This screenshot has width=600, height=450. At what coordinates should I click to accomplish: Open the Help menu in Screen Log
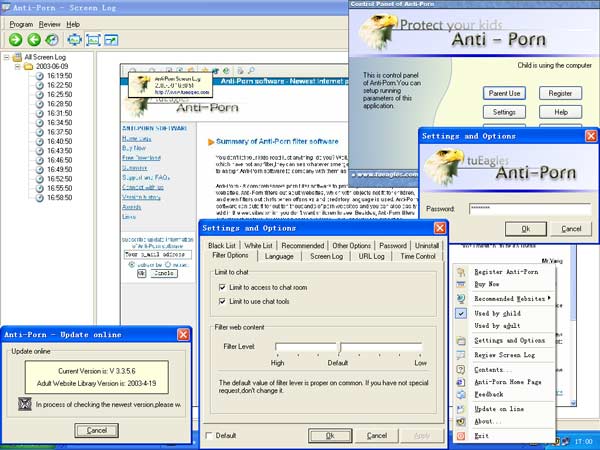(73, 24)
